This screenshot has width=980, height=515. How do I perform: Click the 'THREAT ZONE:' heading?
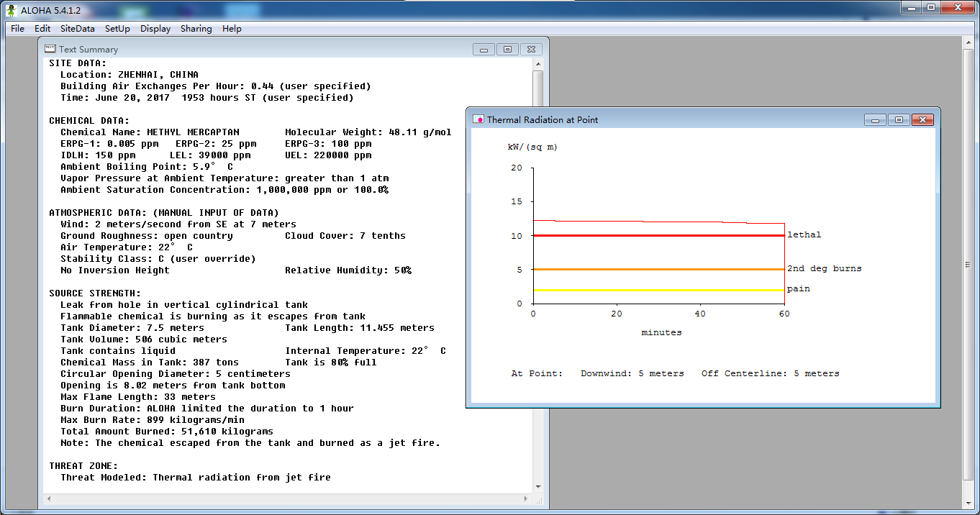pos(83,466)
